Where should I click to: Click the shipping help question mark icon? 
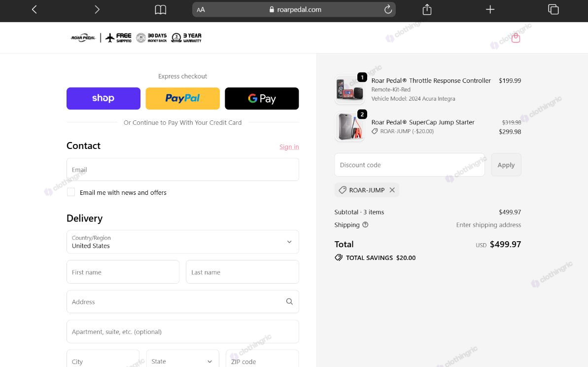click(365, 224)
